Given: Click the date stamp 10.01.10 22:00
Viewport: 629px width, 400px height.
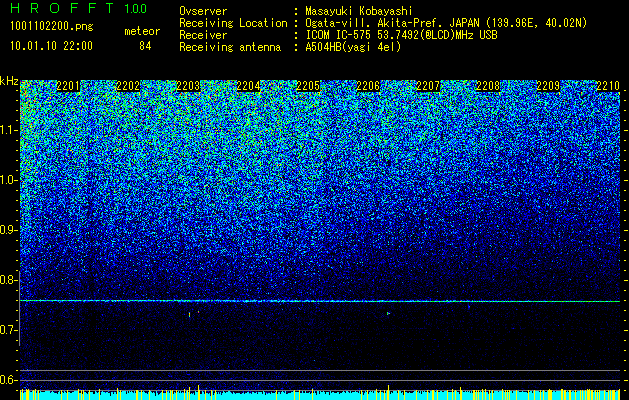Looking at the screenshot, I should 51,46.
